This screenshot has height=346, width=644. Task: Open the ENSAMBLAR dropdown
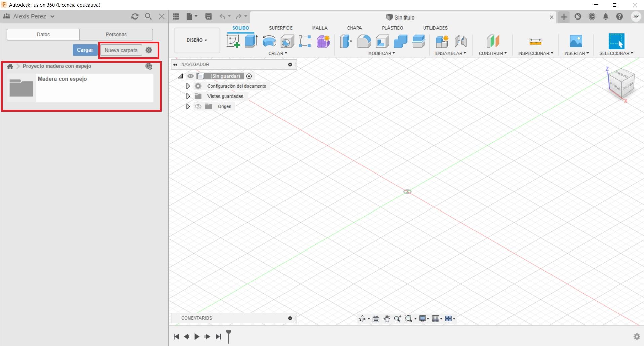coord(451,53)
